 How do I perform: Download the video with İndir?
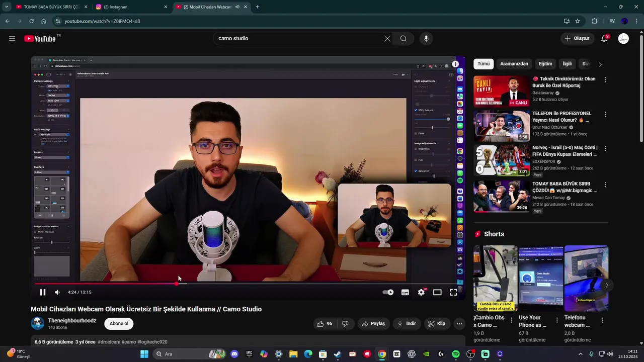point(407,324)
